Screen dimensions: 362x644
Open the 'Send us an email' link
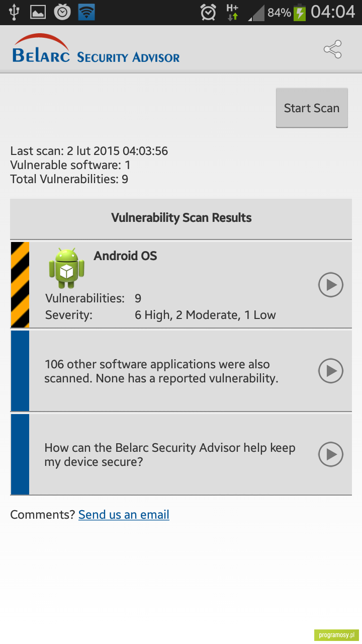coord(124,515)
